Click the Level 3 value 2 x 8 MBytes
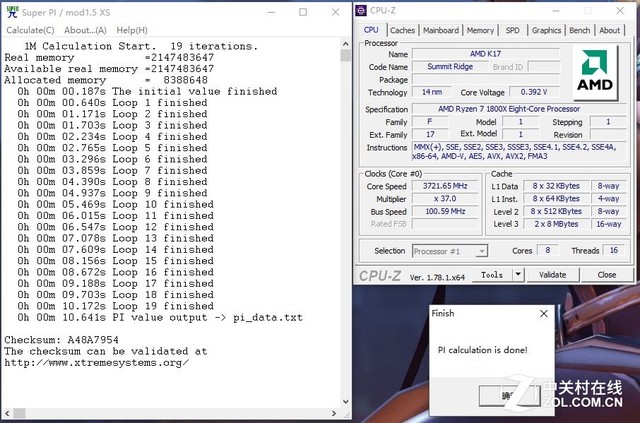 (x=556, y=224)
